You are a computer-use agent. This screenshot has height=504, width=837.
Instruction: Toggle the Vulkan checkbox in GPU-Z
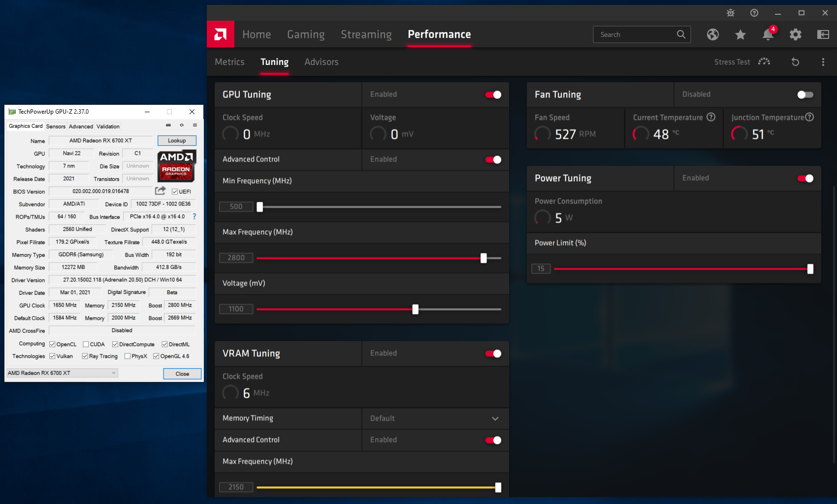[x=52, y=356]
